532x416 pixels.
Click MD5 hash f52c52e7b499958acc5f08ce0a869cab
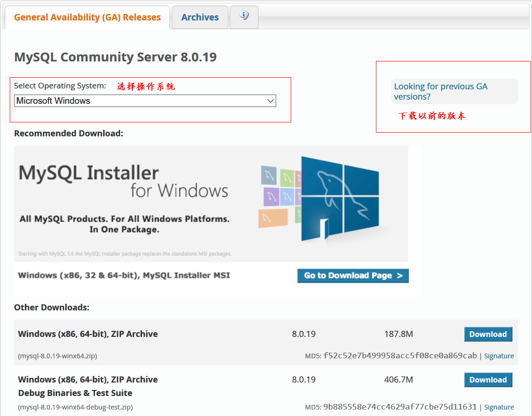[x=400, y=356]
